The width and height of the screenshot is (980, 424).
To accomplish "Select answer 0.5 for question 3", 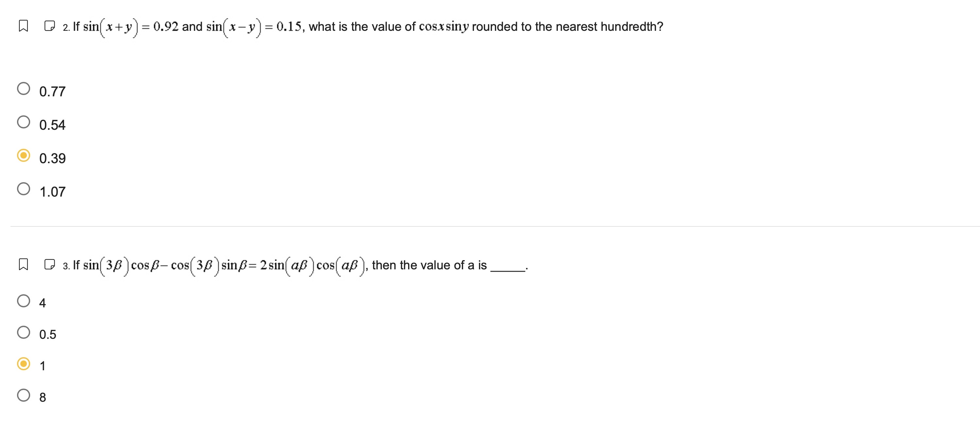I will (24, 333).
